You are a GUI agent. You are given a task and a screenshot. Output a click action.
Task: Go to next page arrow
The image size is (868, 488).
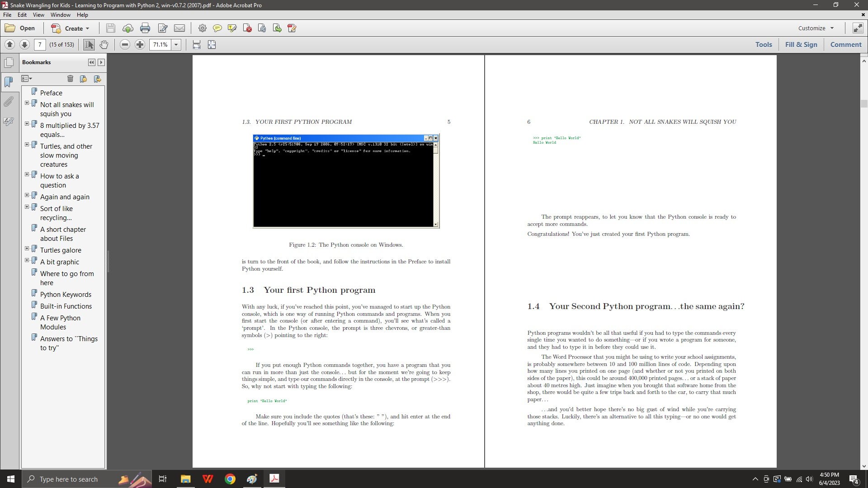(25, 44)
